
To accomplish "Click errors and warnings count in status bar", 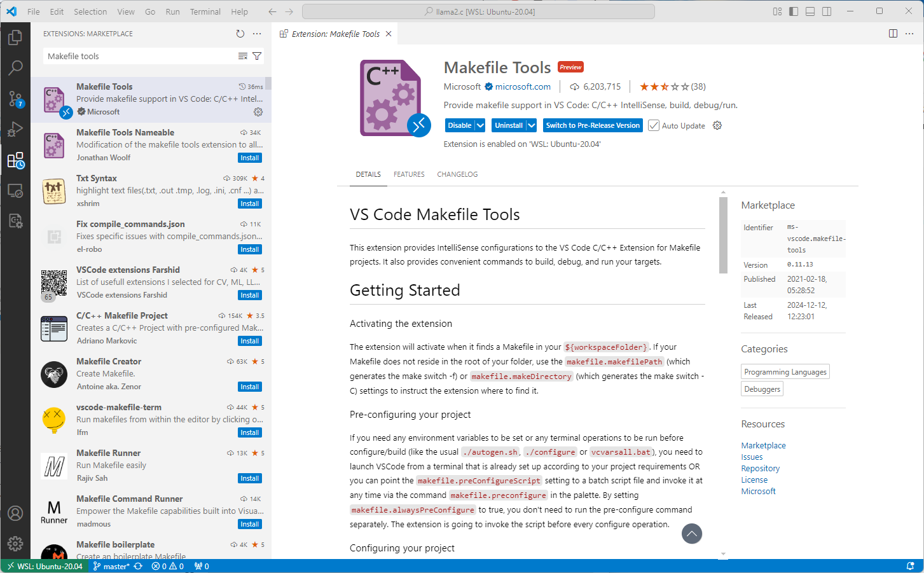I will (168, 566).
